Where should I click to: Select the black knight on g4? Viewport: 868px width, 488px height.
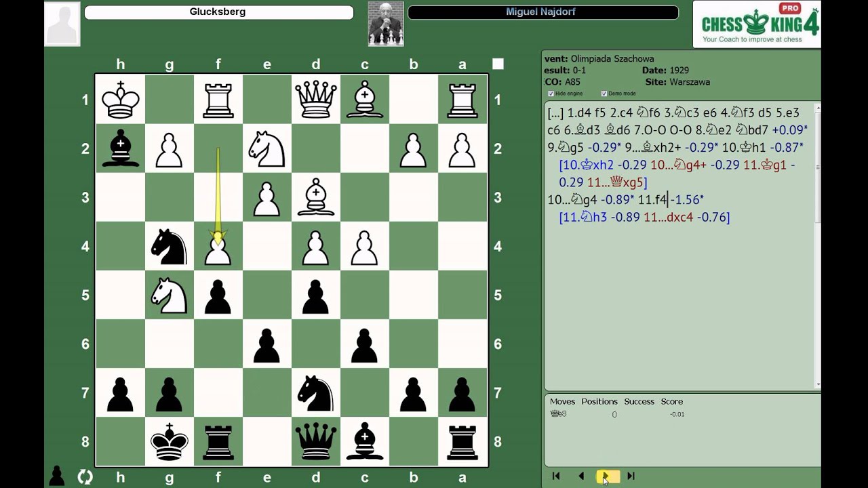(170, 246)
